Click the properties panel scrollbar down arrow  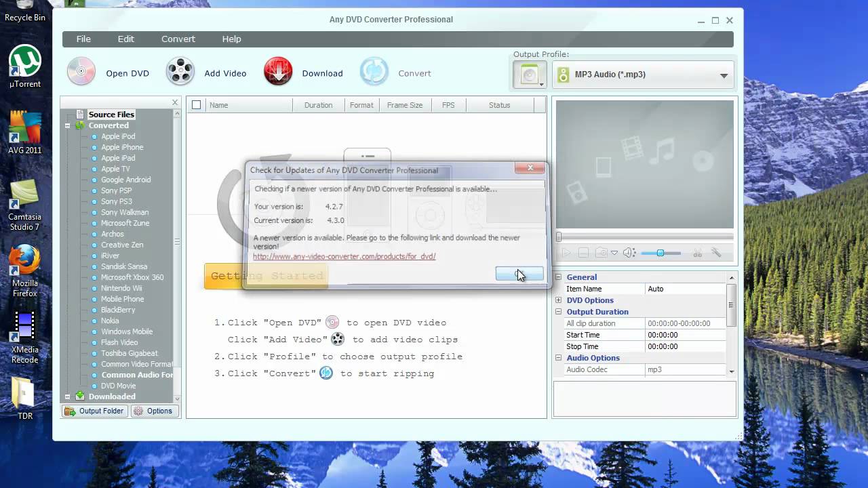point(731,371)
